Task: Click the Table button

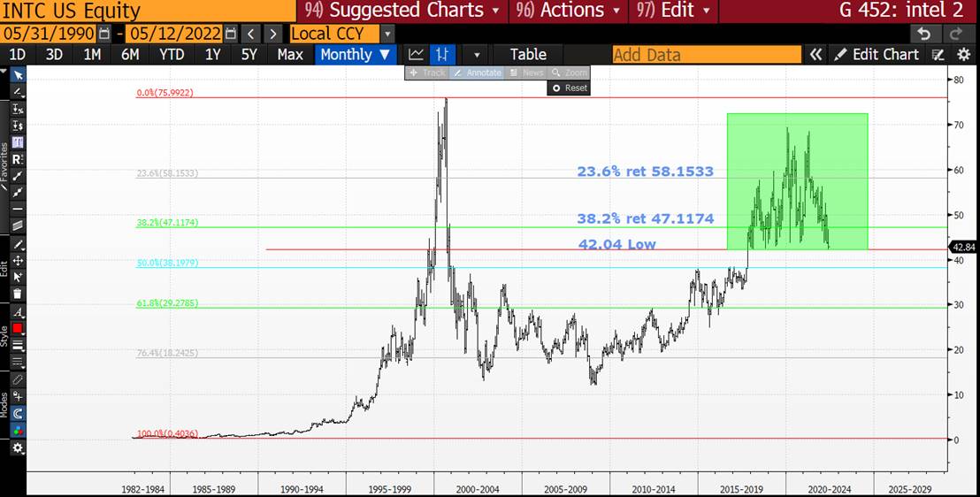Action: click(528, 55)
